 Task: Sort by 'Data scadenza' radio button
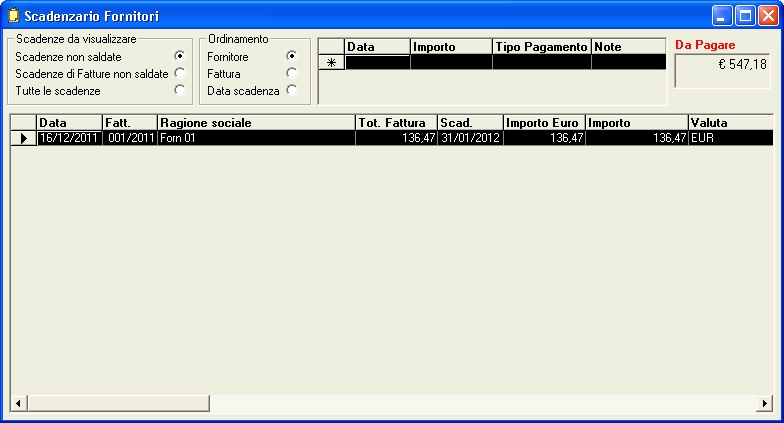pyautogui.click(x=292, y=90)
